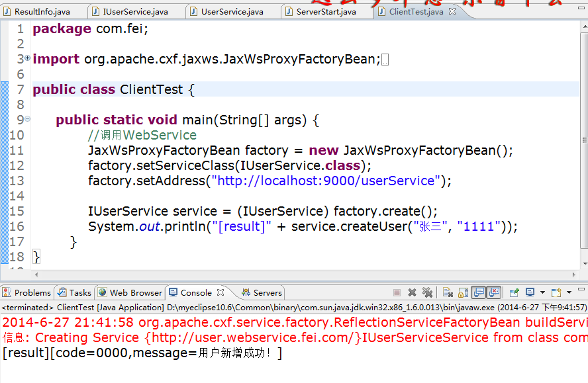588x383 pixels.
Task: Click the terminated ClientTest launch description
Action: click(293, 308)
